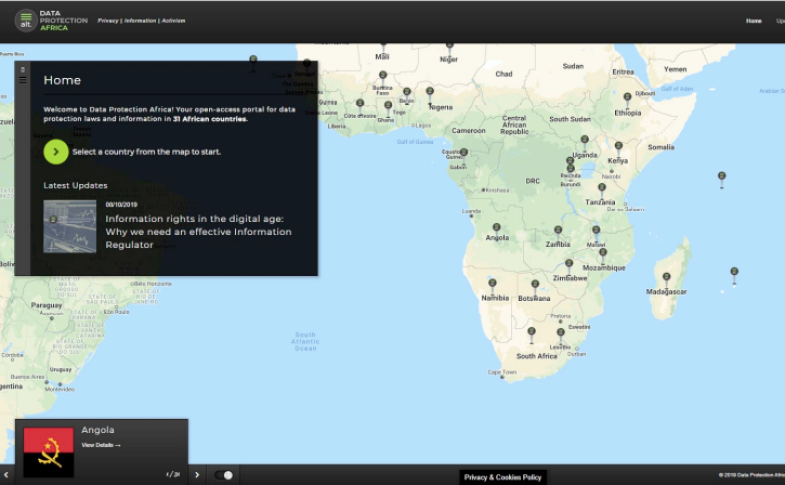This screenshot has width=785, height=485.
Task: Select the Zimbabwe map pin
Action: point(569,265)
